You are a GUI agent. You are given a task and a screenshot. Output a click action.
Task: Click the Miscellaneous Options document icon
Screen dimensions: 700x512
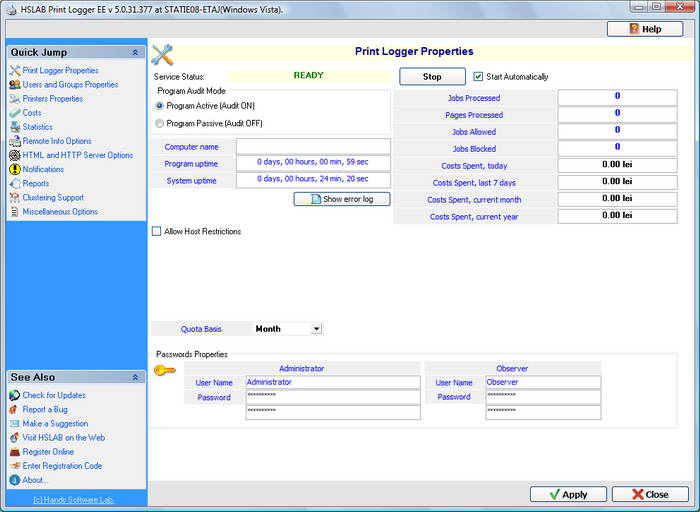click(15, 212)
